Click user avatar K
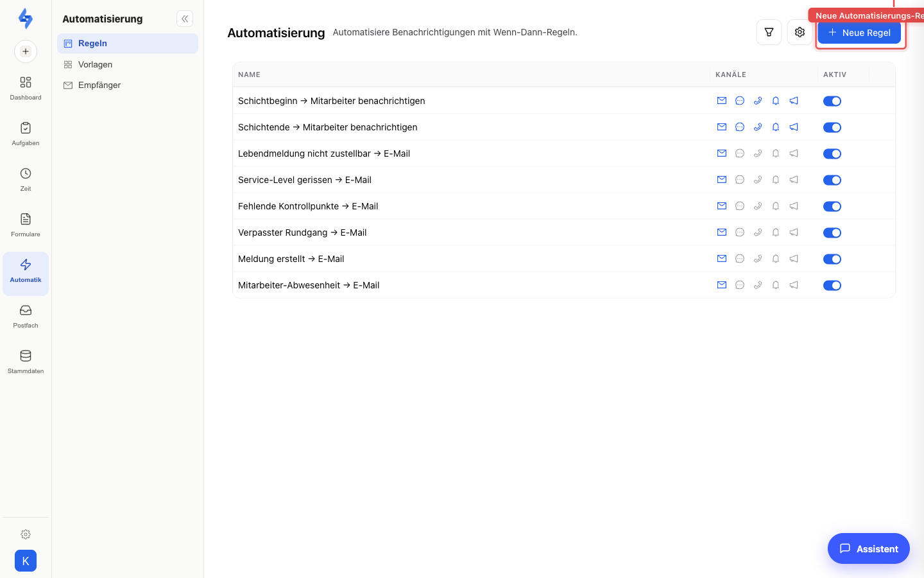 26,561
